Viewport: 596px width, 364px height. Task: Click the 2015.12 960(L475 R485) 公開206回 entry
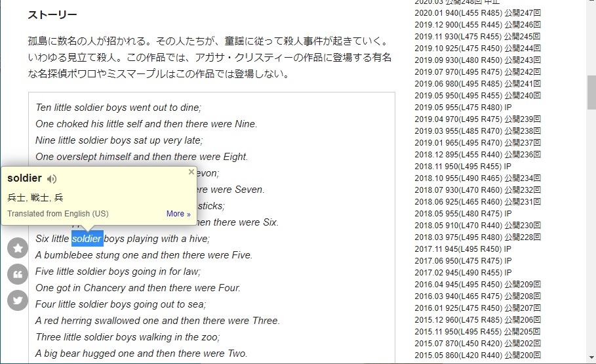click(x=477, y=319)
